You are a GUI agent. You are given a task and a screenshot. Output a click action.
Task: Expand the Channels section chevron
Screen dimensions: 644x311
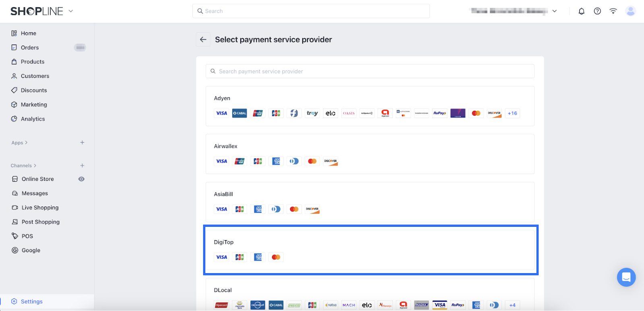point(35,166)
